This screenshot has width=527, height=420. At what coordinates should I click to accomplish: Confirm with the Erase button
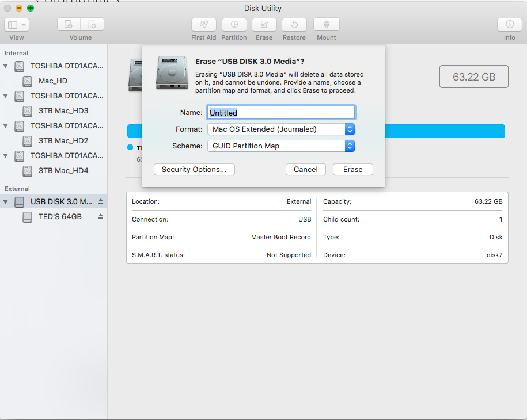352,170
